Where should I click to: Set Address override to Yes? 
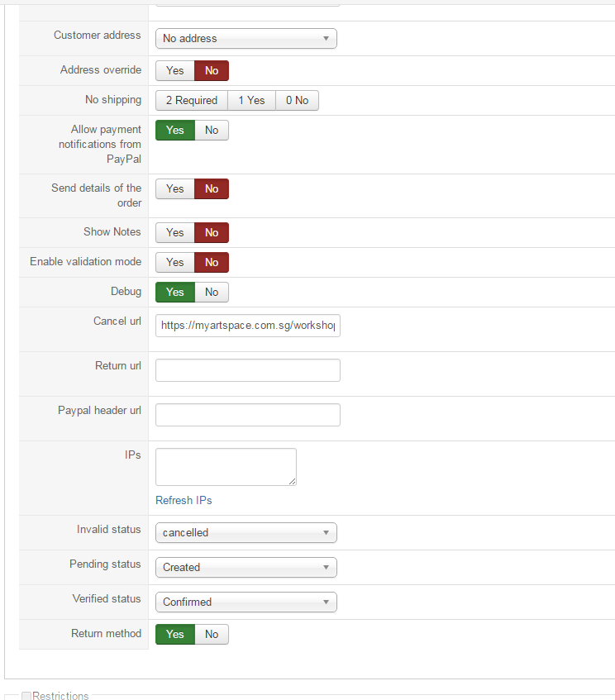[x=175, y=71]
